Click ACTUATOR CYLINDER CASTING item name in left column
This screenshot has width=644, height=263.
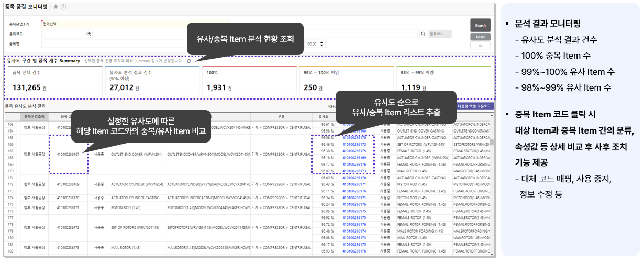coord(135,198)
